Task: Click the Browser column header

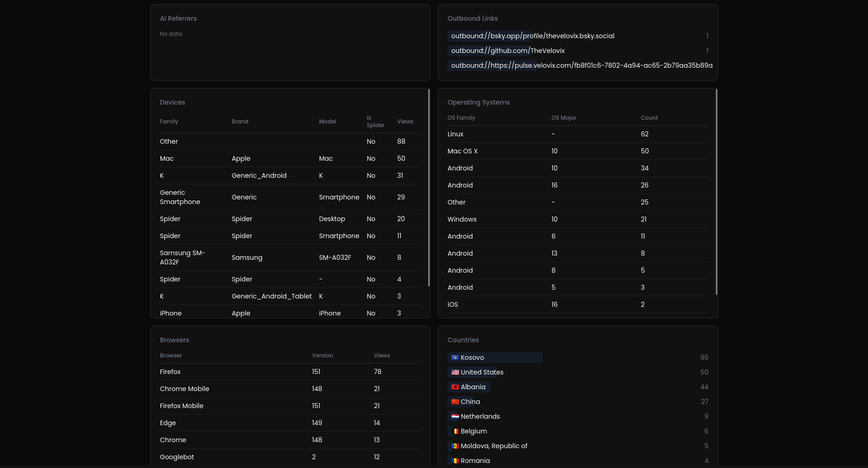Action: click(x=171, y=356)
